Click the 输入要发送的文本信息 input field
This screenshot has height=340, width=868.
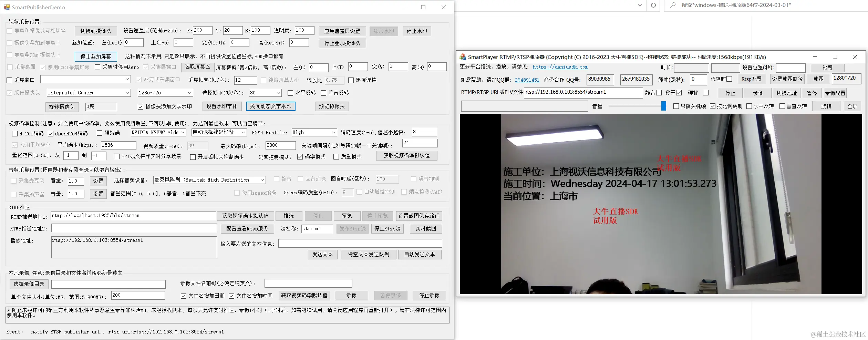coord(360,244)
